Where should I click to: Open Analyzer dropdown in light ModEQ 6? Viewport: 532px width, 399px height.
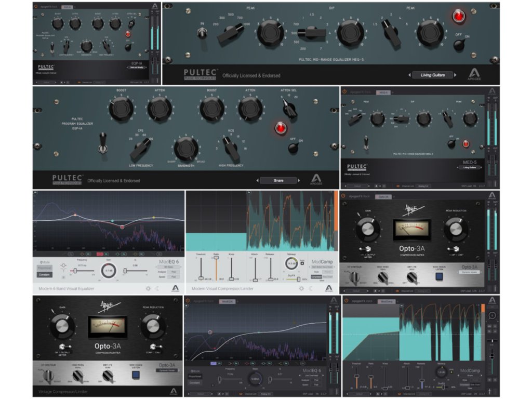[174, 272]
